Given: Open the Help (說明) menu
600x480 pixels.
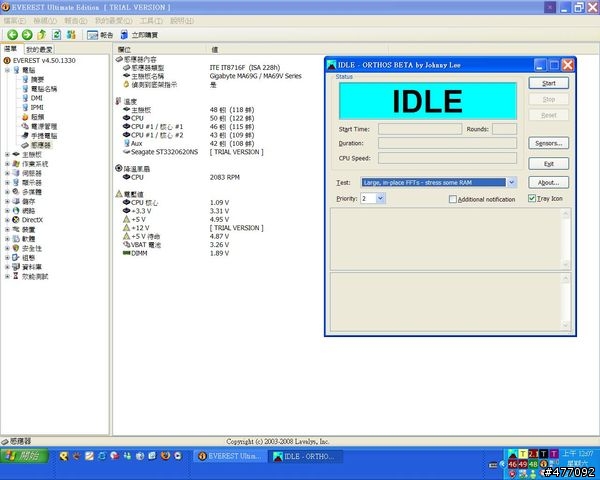Looking at the screenshot, I should (x=181, y=21).
